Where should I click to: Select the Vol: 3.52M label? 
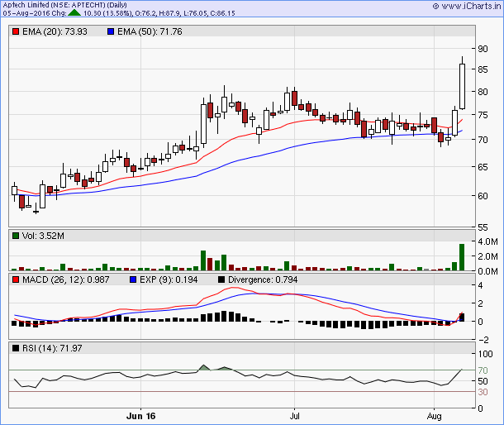coord(43,236)
